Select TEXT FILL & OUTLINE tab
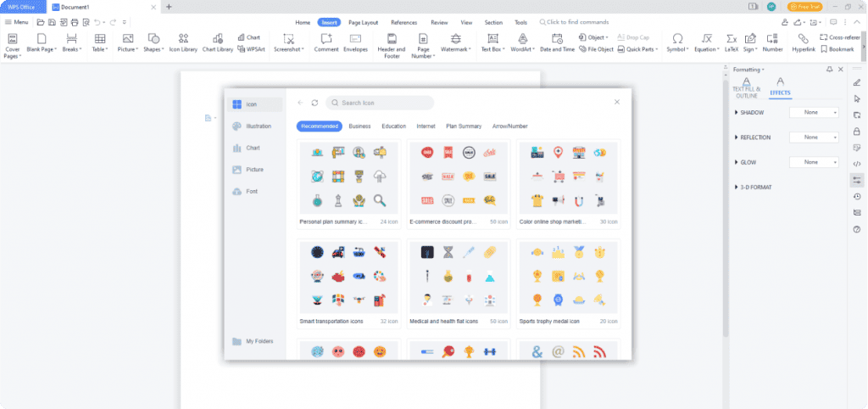The width and height of the screenshot is (868, 409). tap(746, 87)
